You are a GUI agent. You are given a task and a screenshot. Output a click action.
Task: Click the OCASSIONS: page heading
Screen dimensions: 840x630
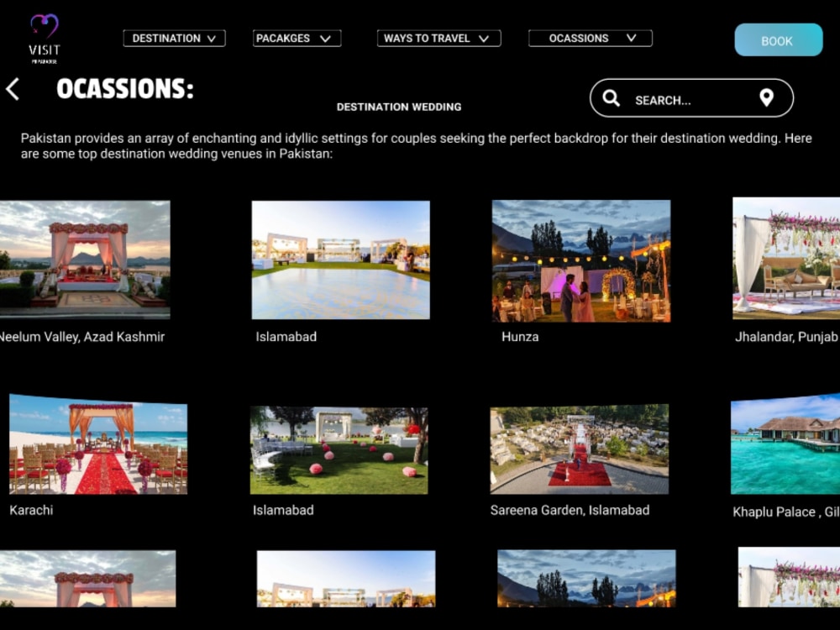(x=125, y=89)
